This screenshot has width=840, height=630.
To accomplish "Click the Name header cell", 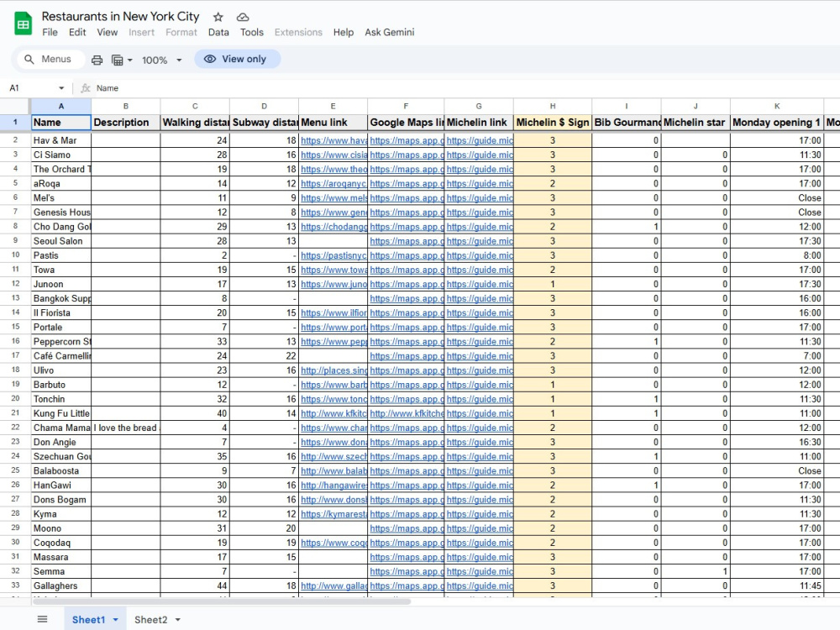I will coord(61,123).
